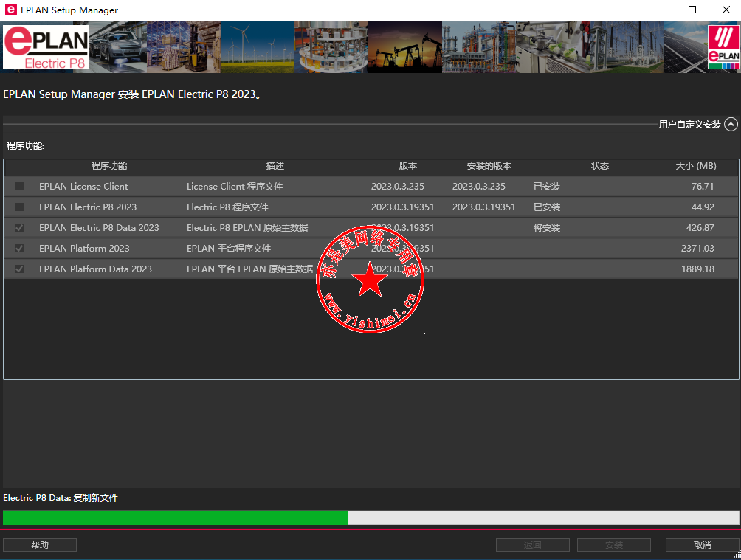Select the EPLAN Electric P8 2023 row name
This screenshot has height=560, width=741.
(x=88, y=207)
